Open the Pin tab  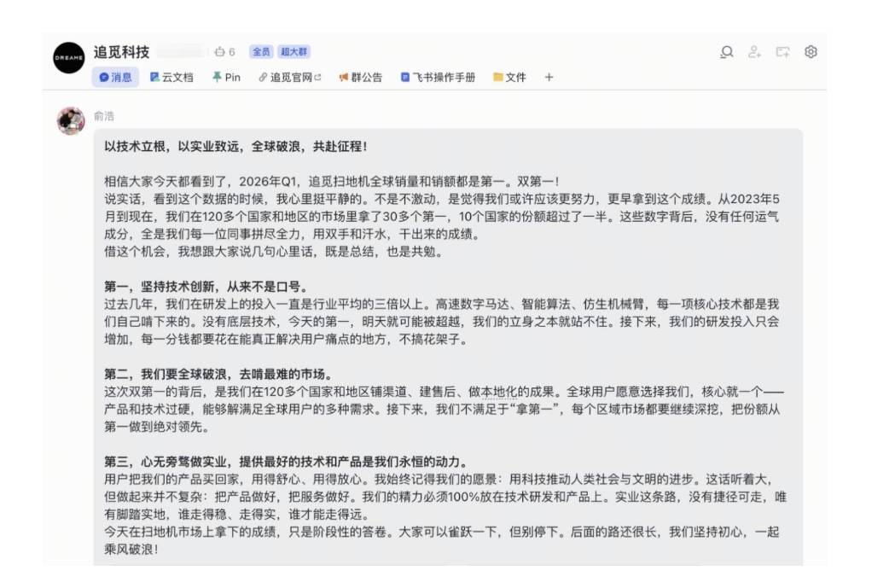click(x=226, y=78)
